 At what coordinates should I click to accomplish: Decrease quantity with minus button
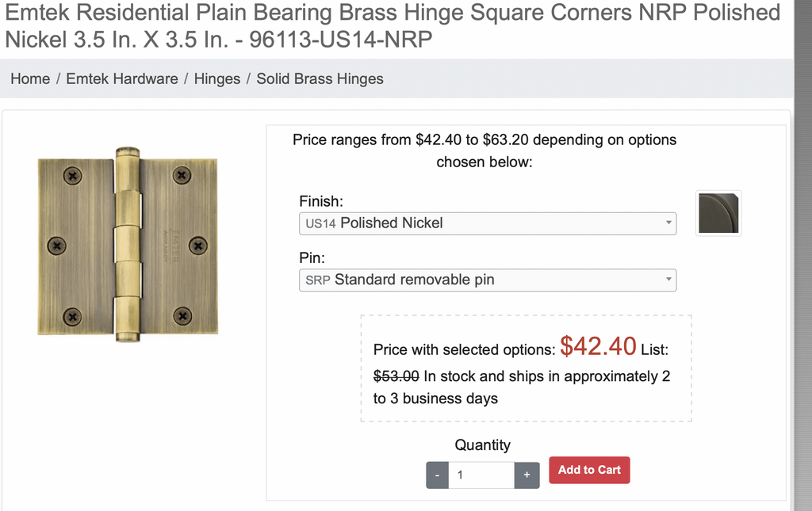[x=437, y=475]
